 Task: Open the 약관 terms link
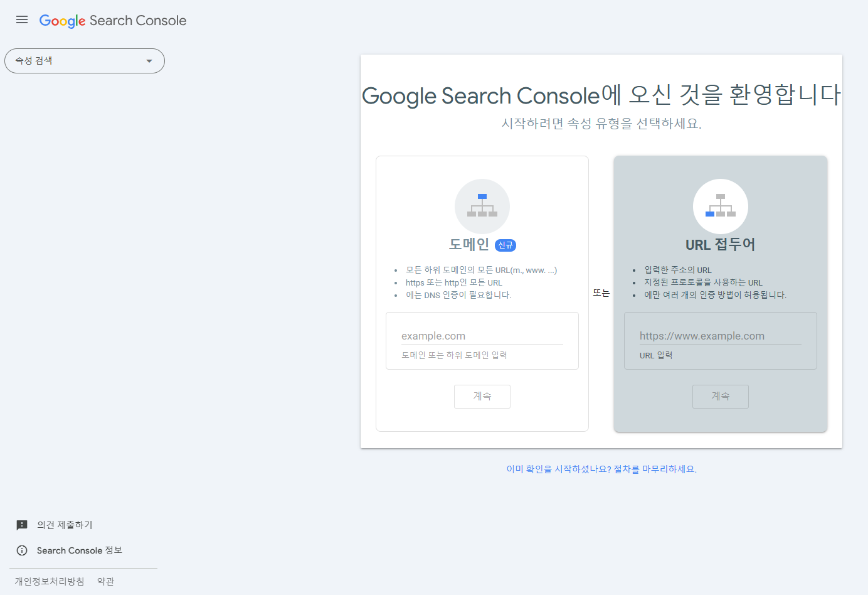coord(106,581)
